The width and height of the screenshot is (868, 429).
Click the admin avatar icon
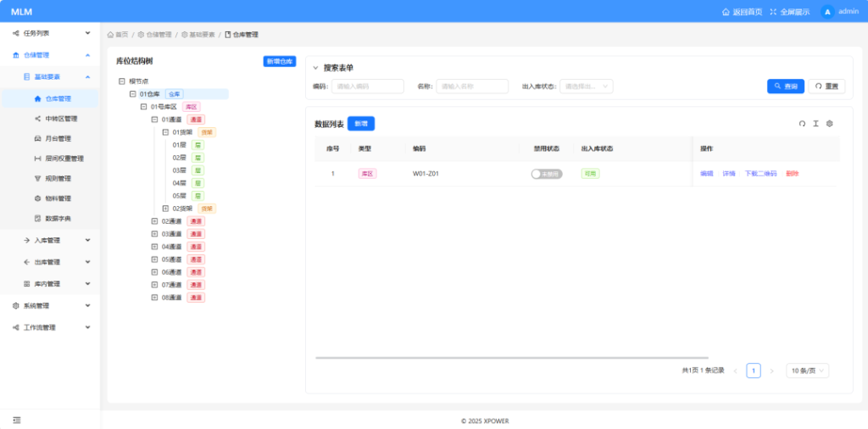coord(827,12)
